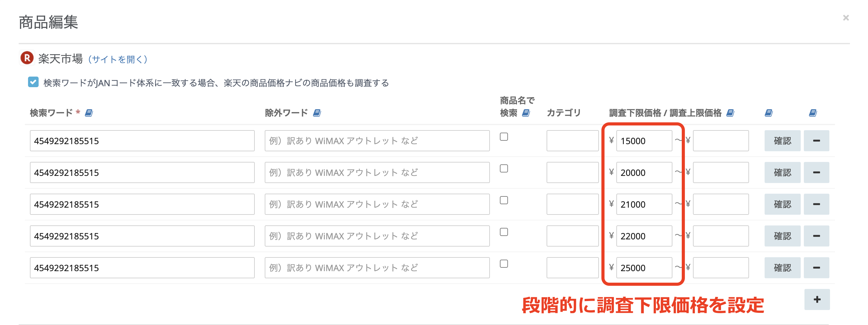Click the カテゴリ field in first row
This screenshot has height=325, width=868.
[572, 141]
